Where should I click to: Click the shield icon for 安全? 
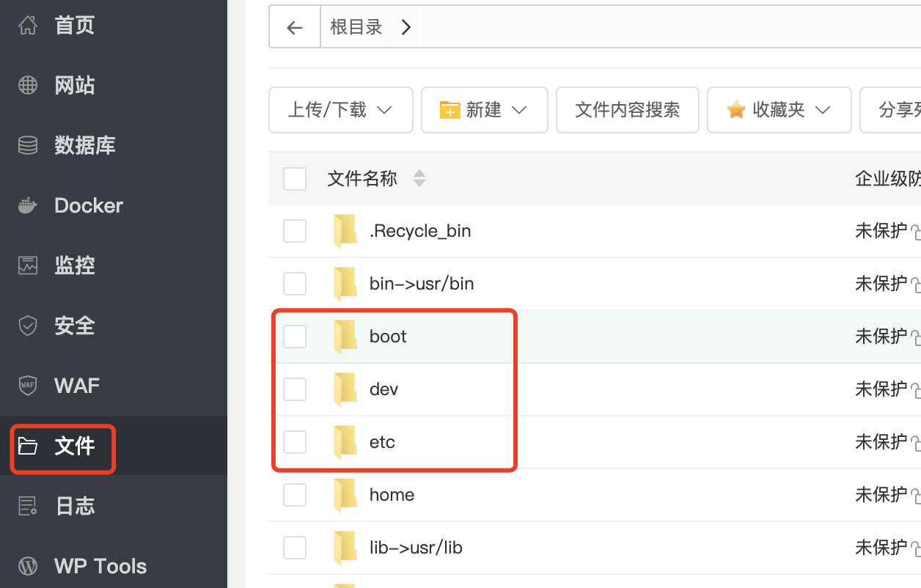(28, 326)
